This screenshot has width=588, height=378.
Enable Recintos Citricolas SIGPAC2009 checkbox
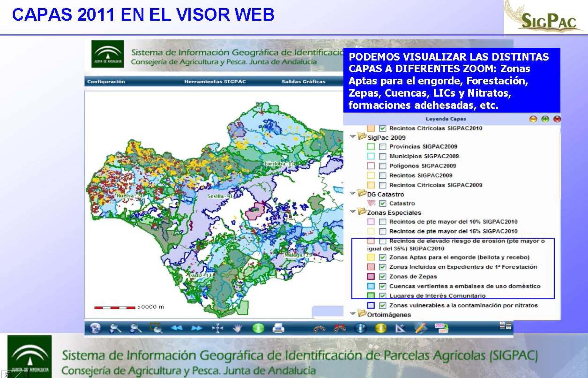382,185
